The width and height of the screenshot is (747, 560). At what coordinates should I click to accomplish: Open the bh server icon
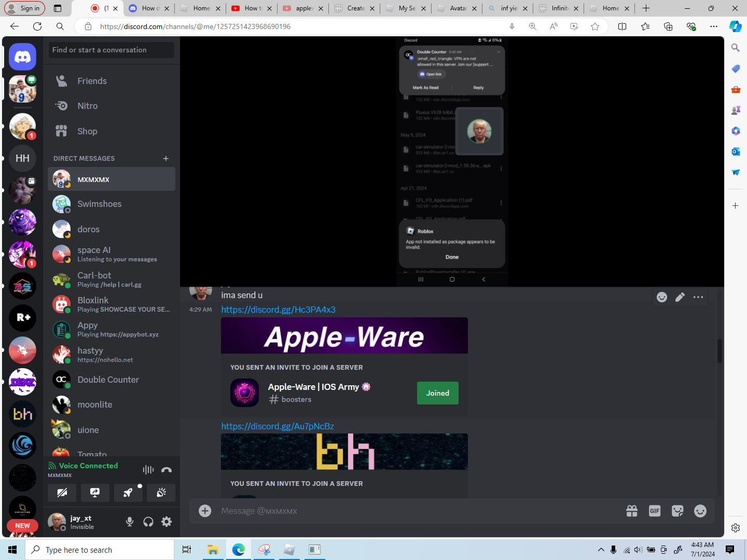coord(22,414)
